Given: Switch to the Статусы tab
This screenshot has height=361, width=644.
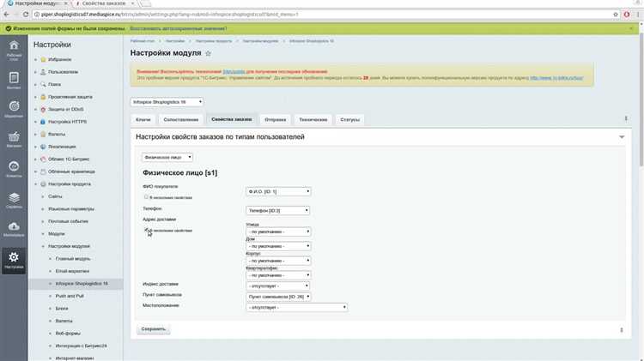Looking at the screenshot, I should [x=350, y=120].
